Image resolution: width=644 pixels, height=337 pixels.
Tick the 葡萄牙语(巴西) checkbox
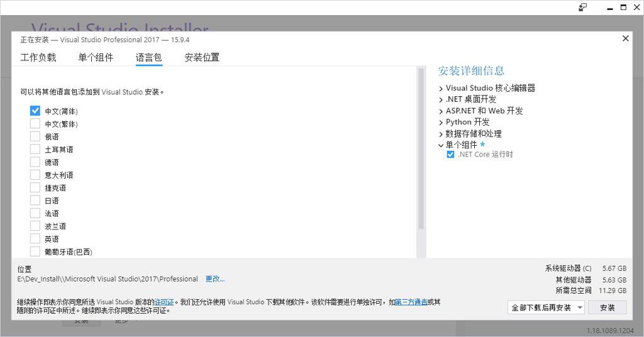pyautogui.click(x=35, y=251)
